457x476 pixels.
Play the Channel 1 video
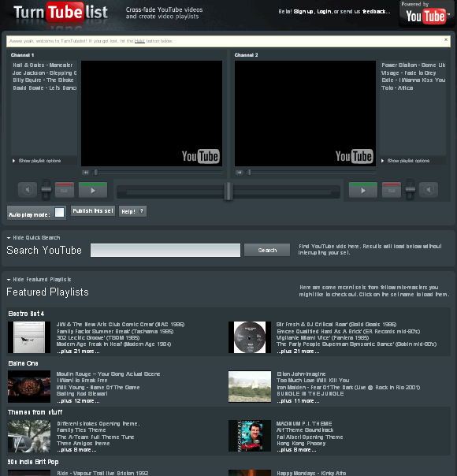(93, 190)
